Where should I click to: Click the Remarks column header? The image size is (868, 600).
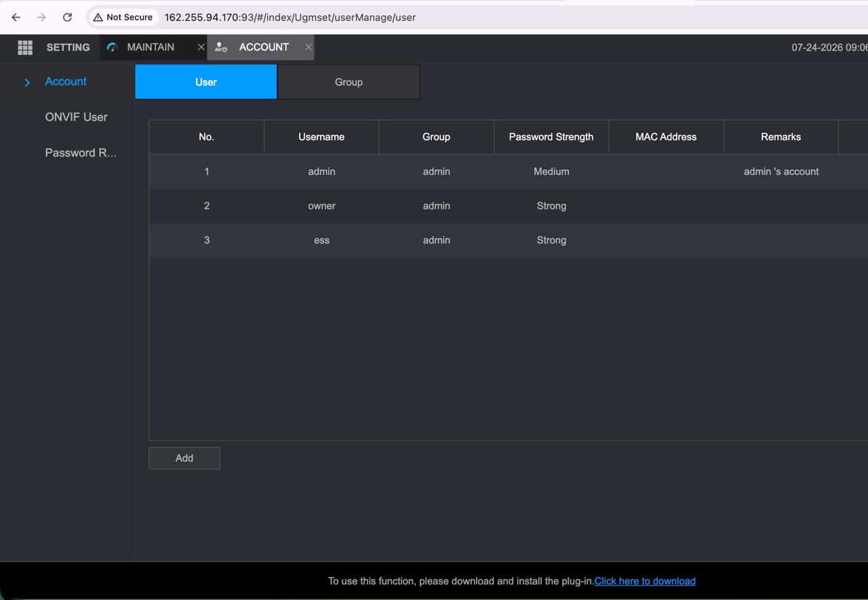(781, 137)
